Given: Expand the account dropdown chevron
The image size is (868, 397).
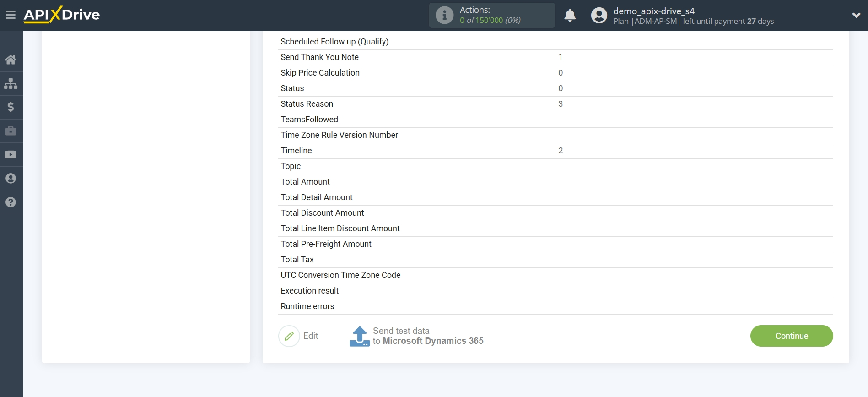Looking at the screenshot, I should [856, 15].
